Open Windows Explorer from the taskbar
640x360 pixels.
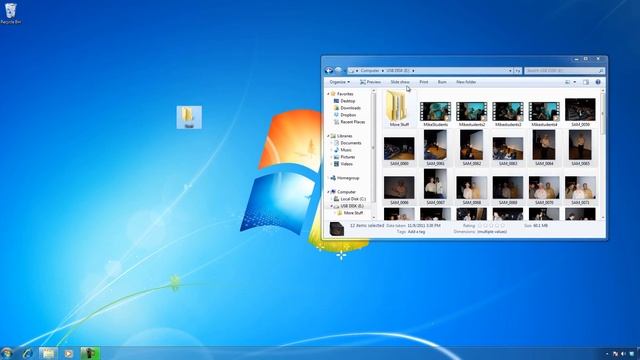[48, 353]
